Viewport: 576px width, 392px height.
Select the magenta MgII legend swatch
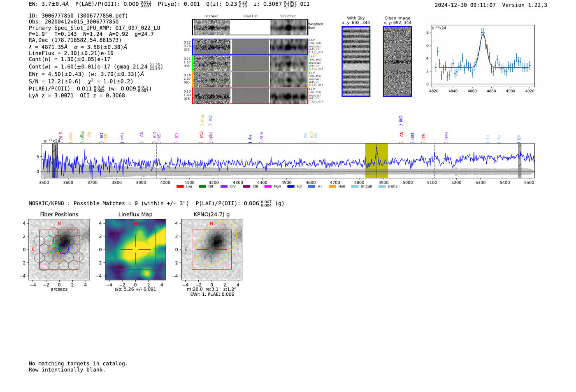click(267, 187)
